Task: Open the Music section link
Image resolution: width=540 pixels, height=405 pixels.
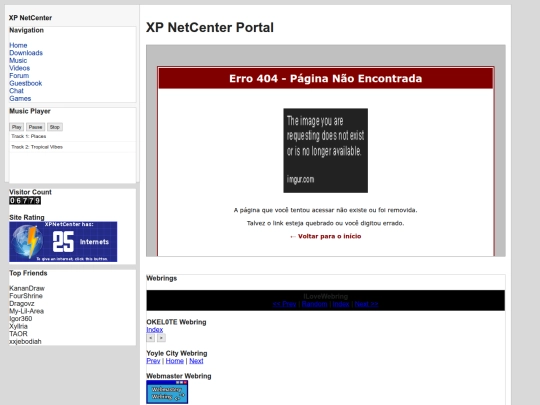Action: coord(18,61)
